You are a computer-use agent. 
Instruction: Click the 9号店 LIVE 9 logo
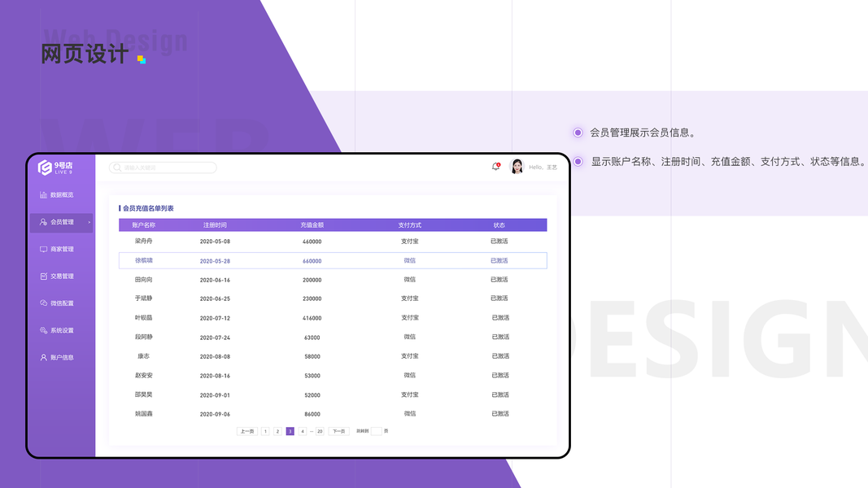[55, 167]
